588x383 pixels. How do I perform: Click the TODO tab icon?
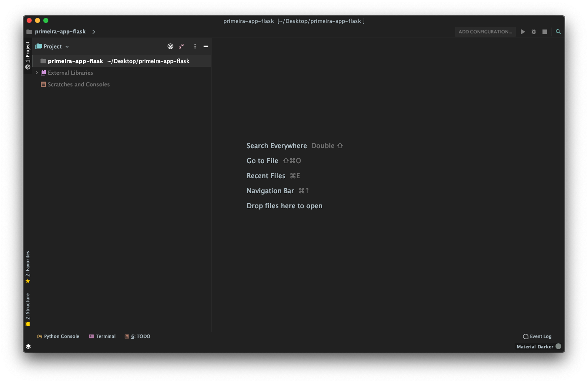point(127,336)
